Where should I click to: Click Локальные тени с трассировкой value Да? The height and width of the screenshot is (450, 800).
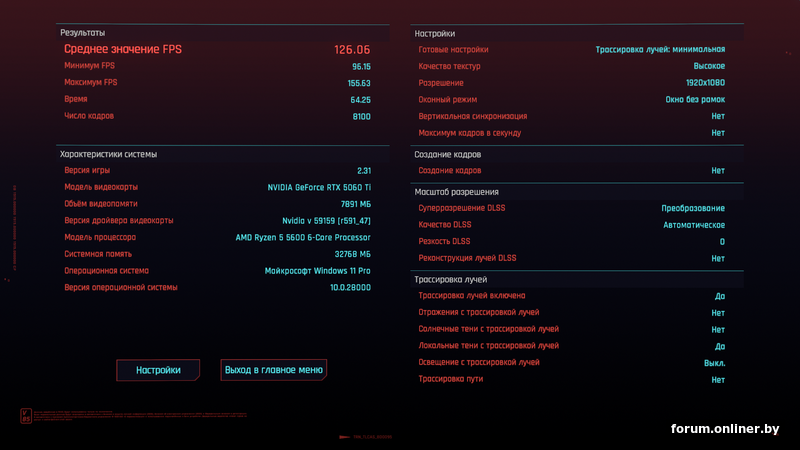coord(720,346)
